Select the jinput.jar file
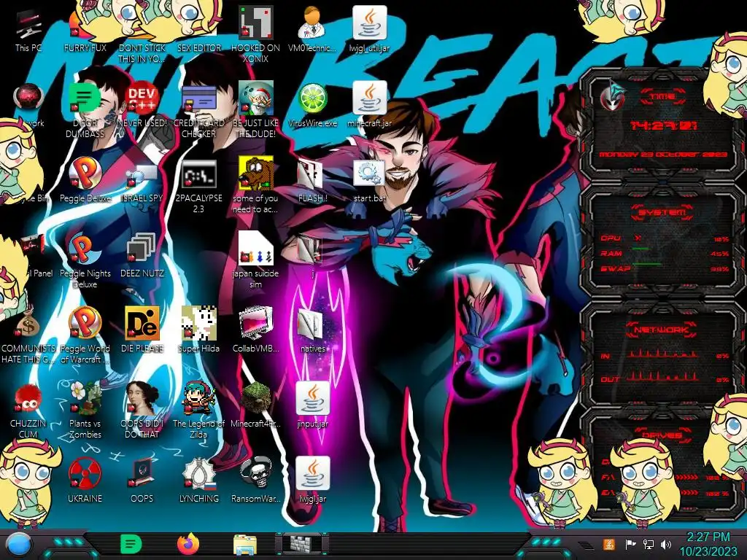The width and height of the screenshot is (747, 560). [312, 405]
